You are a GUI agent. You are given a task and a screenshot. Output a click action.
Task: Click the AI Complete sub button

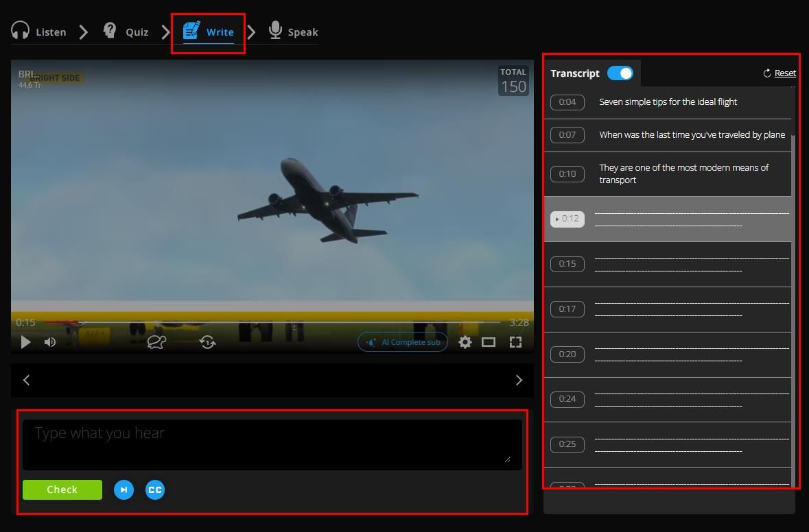tap(403, 342)
